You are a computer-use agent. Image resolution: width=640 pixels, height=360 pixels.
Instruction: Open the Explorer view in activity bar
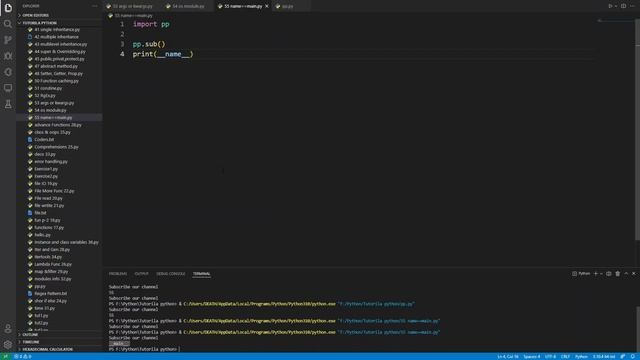coord(8,8)
